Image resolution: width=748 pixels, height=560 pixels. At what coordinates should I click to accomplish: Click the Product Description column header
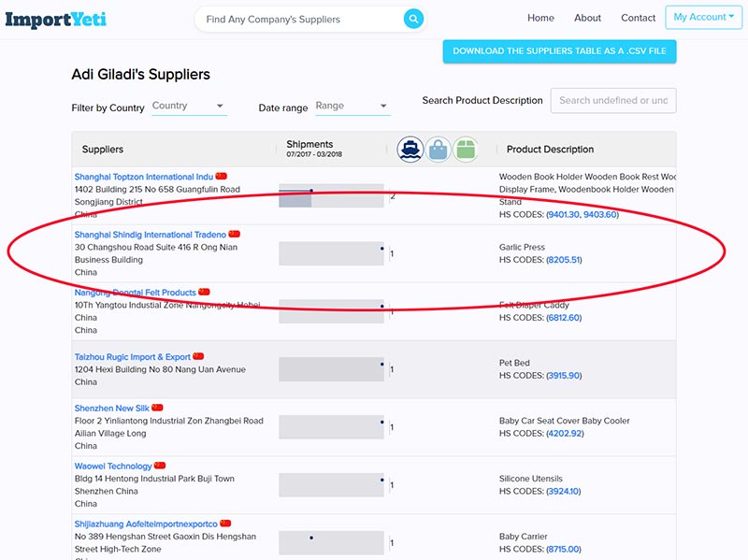(x=550, y=150)
